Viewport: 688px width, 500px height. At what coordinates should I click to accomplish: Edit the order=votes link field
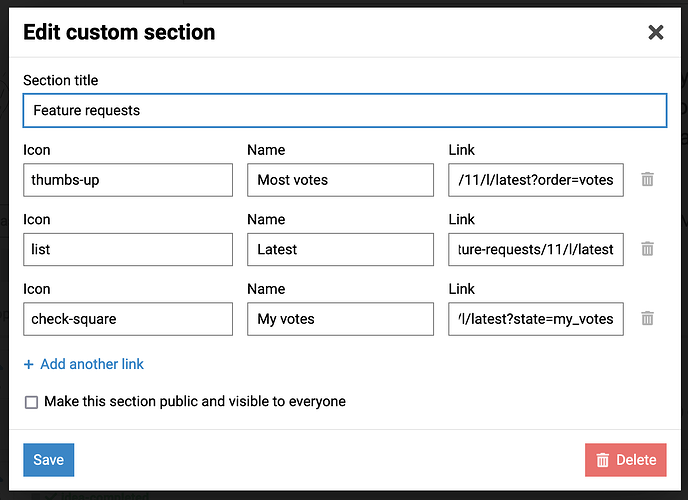point(536,180)
